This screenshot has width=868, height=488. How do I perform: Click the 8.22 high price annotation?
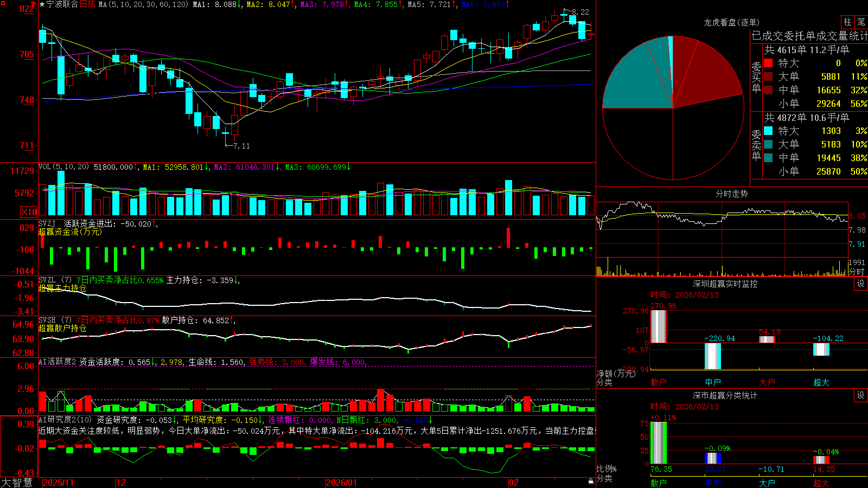(x=580, y=12)
